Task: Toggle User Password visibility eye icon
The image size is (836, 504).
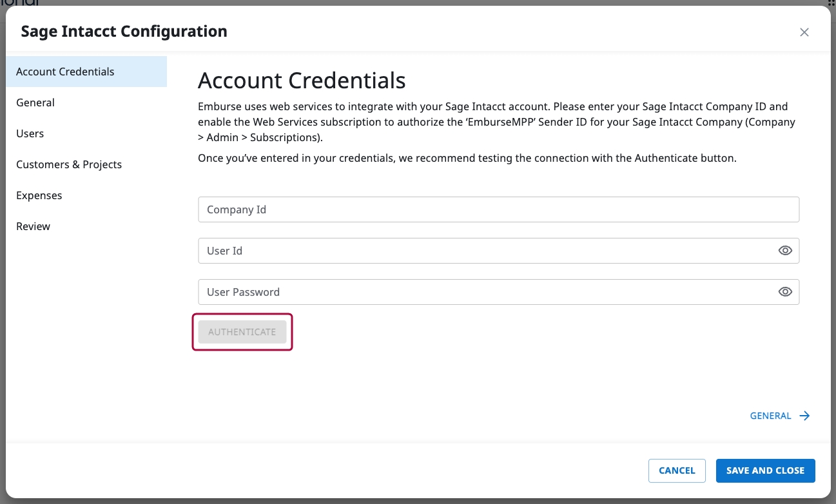Action: pos(785,292)
